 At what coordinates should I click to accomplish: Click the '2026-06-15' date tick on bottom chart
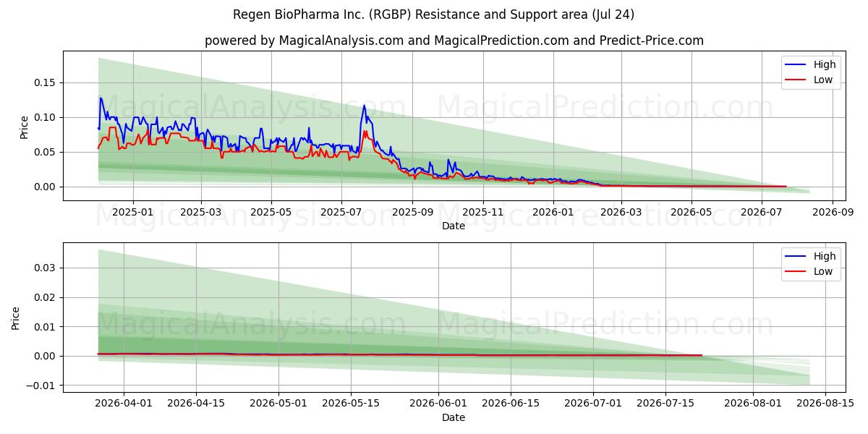click(x=511, y=404)
